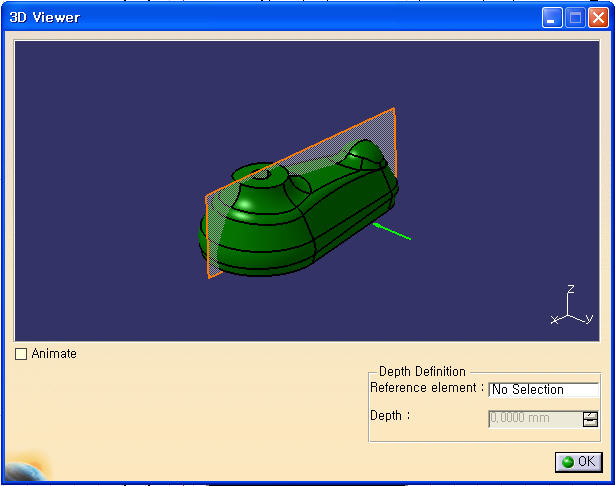Click the globe icon at bottom-left corner
This screenshot has width=615, height=486.
(x=25, y=469)
